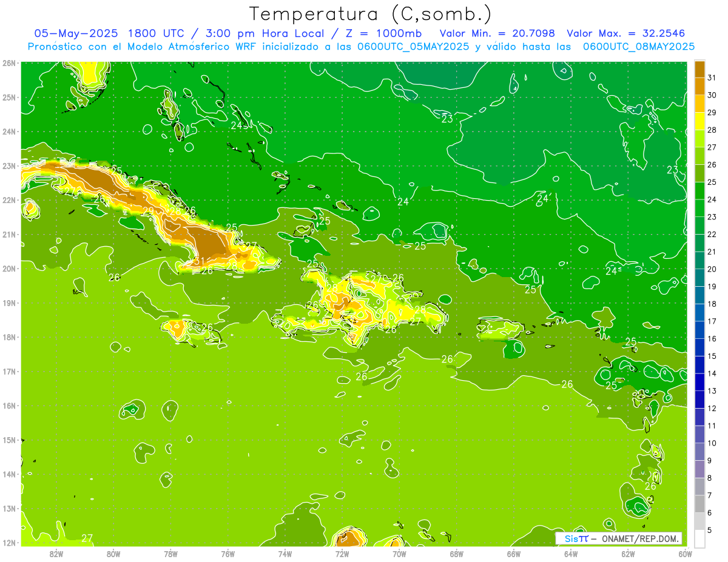Click the 21N latitude axis label

coord(9,235)
